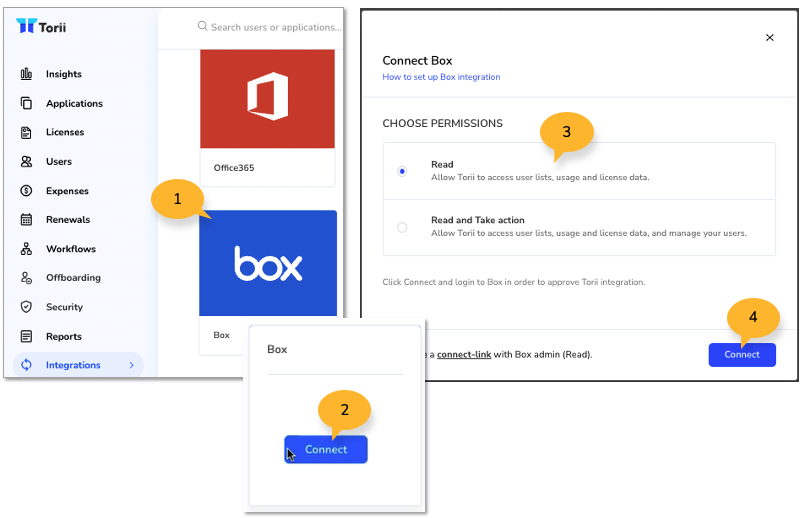Navigate to Users page
Image resolution: width=800 pixels, height=518 pixels.
pyautogui.click(x=59, y=161)
